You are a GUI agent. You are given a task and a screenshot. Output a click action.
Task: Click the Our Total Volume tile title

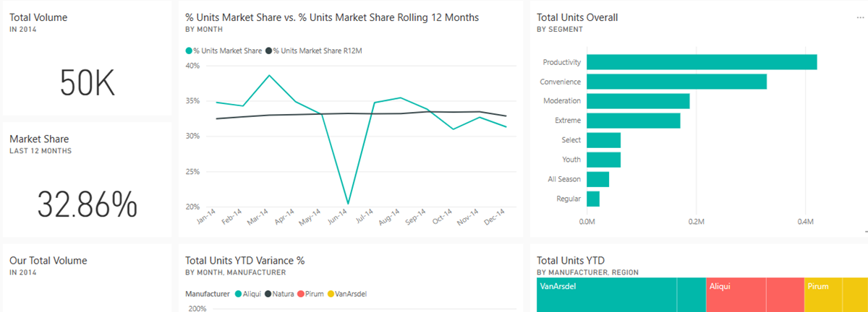coord(48,260)
